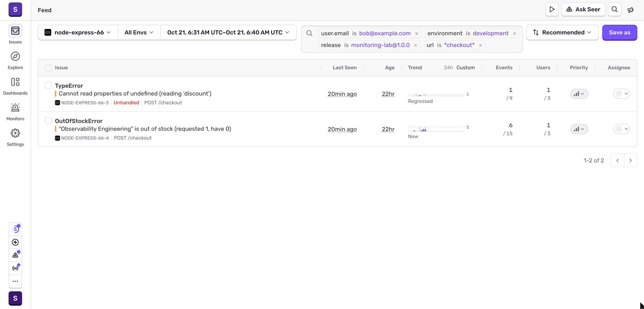Open the more options ellipsis in sidebar
Viewport: 644px width, 309px height.
click(x=16, y=281)
